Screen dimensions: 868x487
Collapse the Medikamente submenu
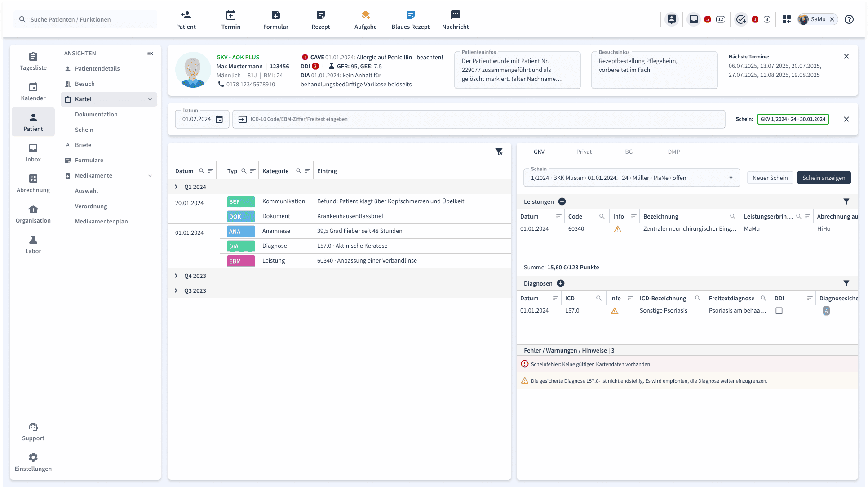point(150,176)
